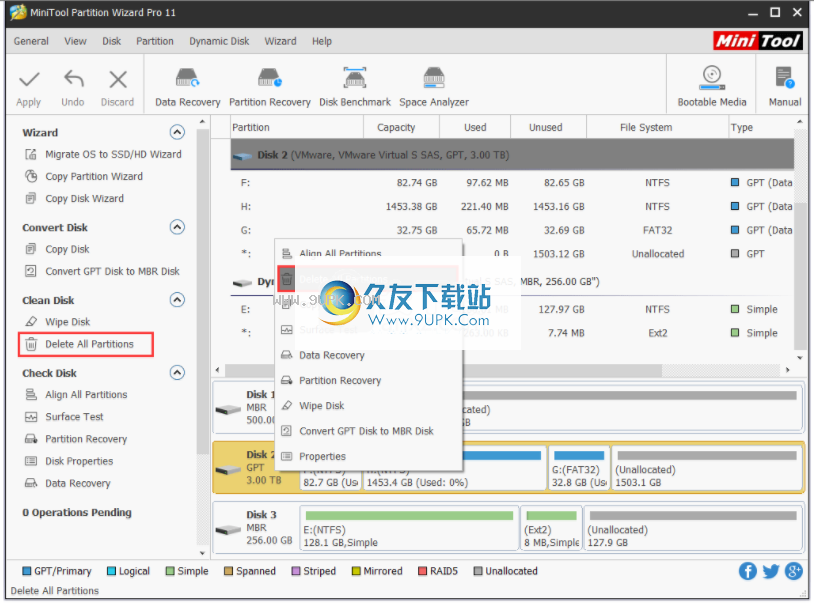Select Data Recovery in Check Disk section
The width and height of the screenshot is (817, 606).
[x=78, y=484]
